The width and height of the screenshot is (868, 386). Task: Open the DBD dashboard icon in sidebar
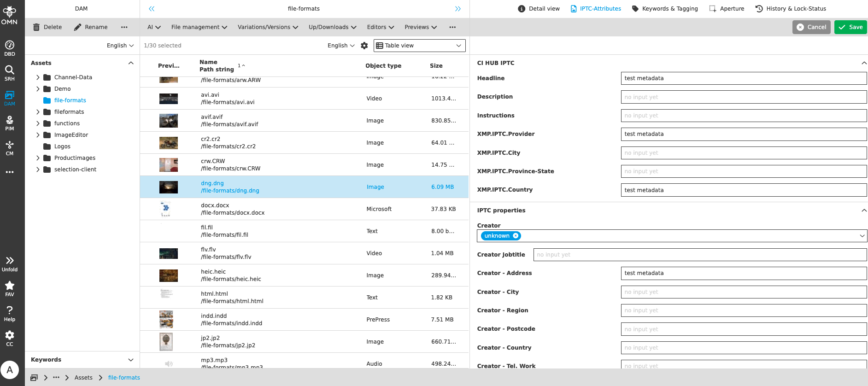point(10,48)
